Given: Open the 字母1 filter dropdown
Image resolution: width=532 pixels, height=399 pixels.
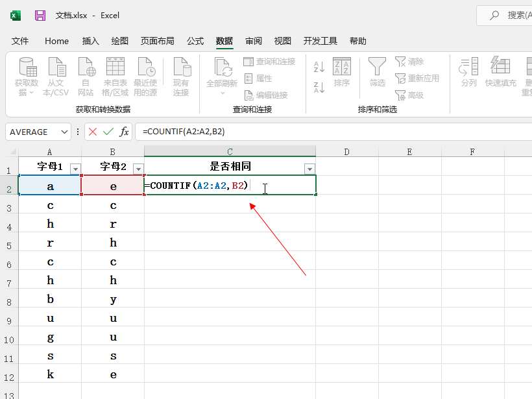Looking at the screenshot, I should 75,168.
